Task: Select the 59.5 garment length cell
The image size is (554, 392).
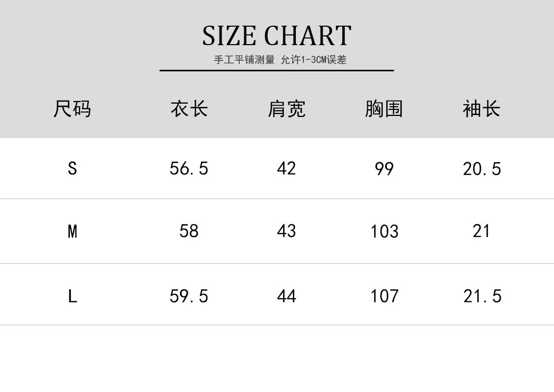Action: pyautogui.click(x=189, y=296)
